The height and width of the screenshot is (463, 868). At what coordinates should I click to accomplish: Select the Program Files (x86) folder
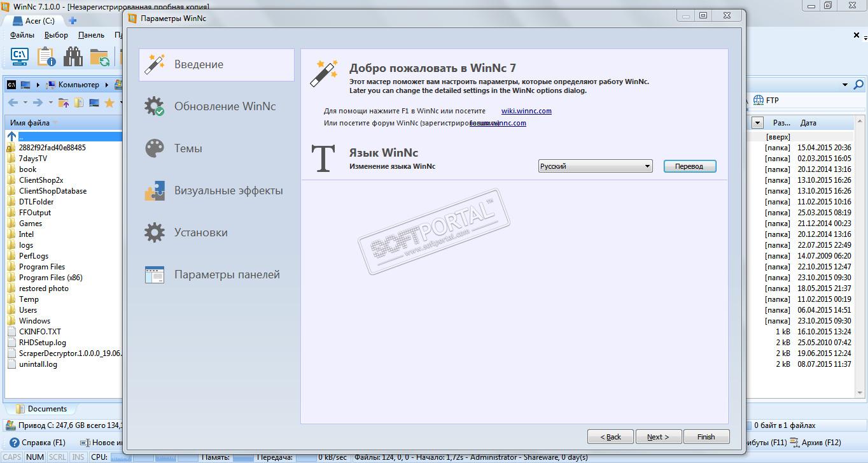(x=51, y=277)
